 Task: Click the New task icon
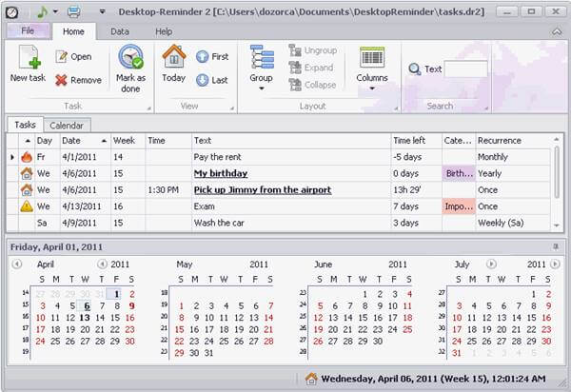pos(30,57)
